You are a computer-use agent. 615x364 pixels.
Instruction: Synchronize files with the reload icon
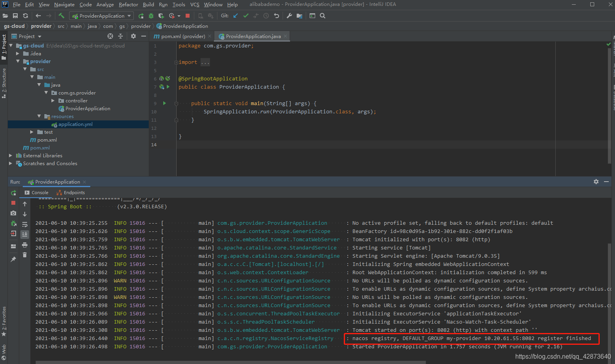(x=26, y=16)
